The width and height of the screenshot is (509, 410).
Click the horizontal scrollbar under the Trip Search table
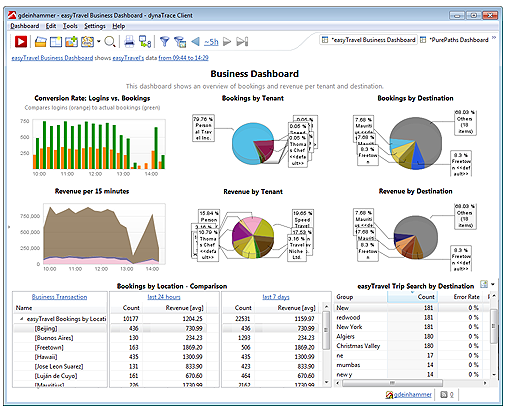tap(392, 383)
